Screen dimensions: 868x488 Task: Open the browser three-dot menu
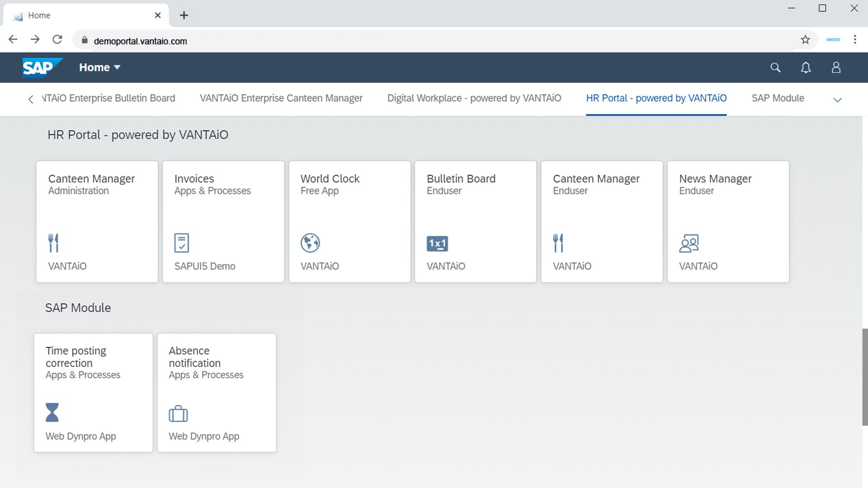click(x=854, y=39)
